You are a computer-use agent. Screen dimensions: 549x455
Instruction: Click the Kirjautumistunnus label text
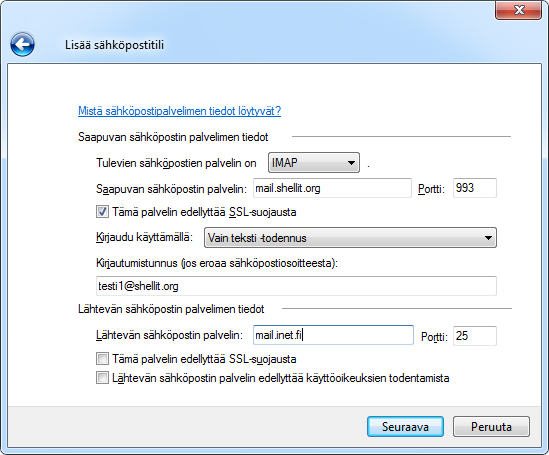(x=137, y=263)
